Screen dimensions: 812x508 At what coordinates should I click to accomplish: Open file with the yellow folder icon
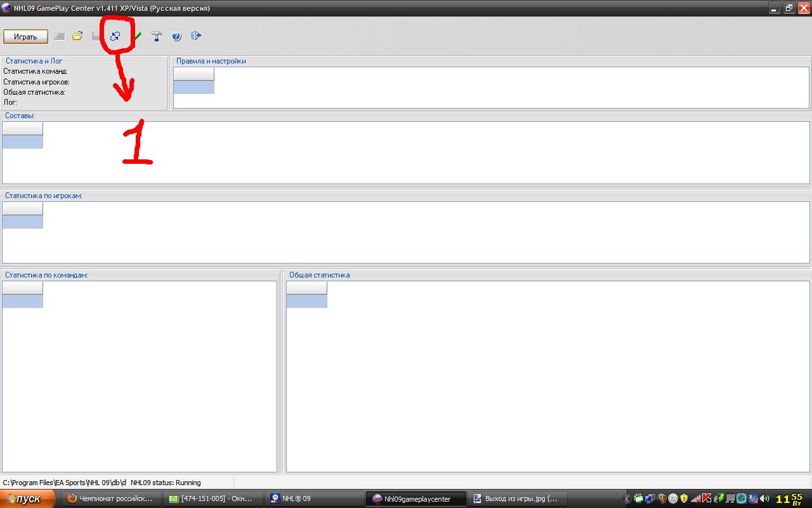(77, 36)
